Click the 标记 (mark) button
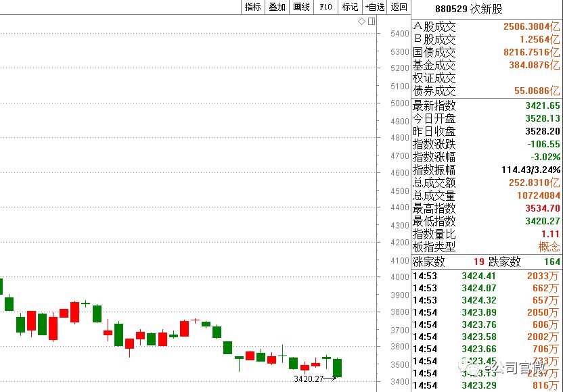This screenshot has width=563, height=392. 350,7
